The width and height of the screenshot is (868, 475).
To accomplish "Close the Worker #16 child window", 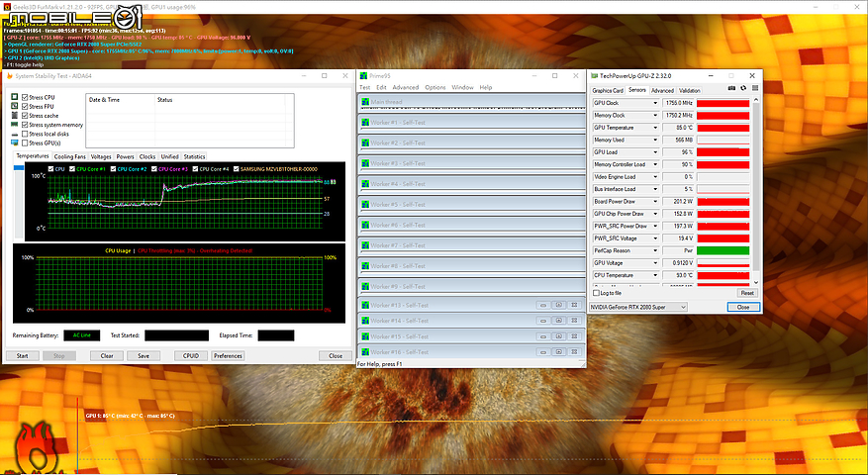I will (x=575, y=352).
